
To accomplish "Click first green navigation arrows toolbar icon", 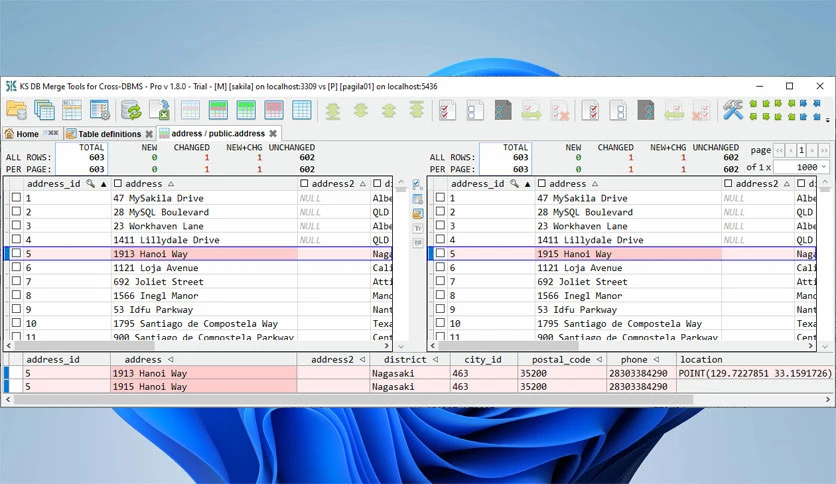I will [x=333, y=110].
